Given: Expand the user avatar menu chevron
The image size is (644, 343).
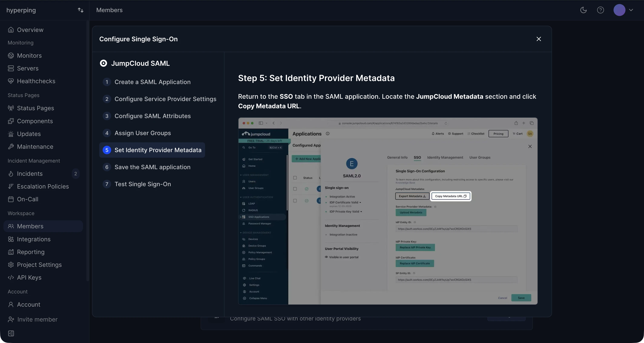Looking at the screenshot, I should pyautogui.click(x=631, y=10).
